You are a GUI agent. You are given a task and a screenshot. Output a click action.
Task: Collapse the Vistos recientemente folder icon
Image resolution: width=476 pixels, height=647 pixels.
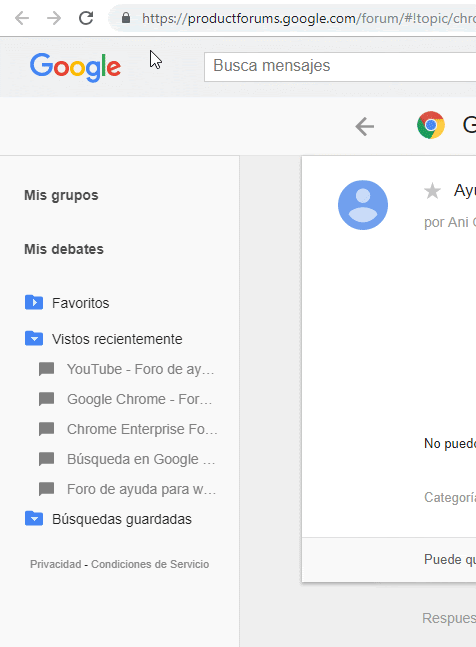coord(34,338)
